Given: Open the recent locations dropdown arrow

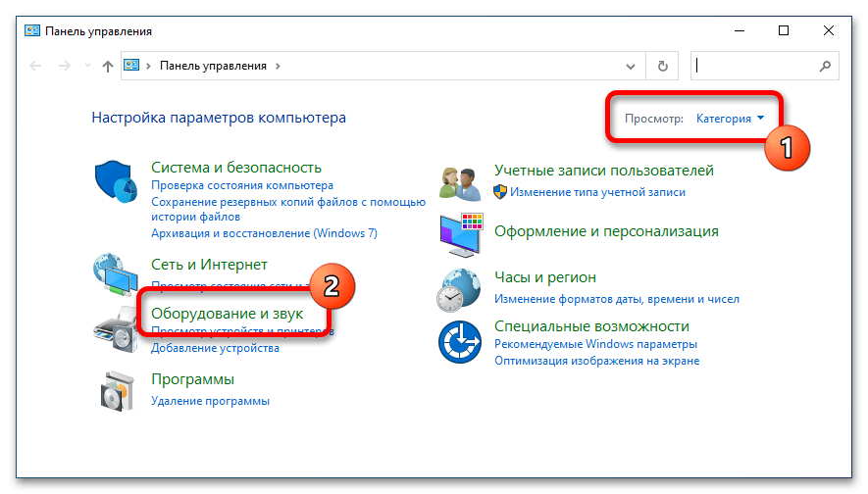Looking at the screenshot, I should click(x=87, y=66).
